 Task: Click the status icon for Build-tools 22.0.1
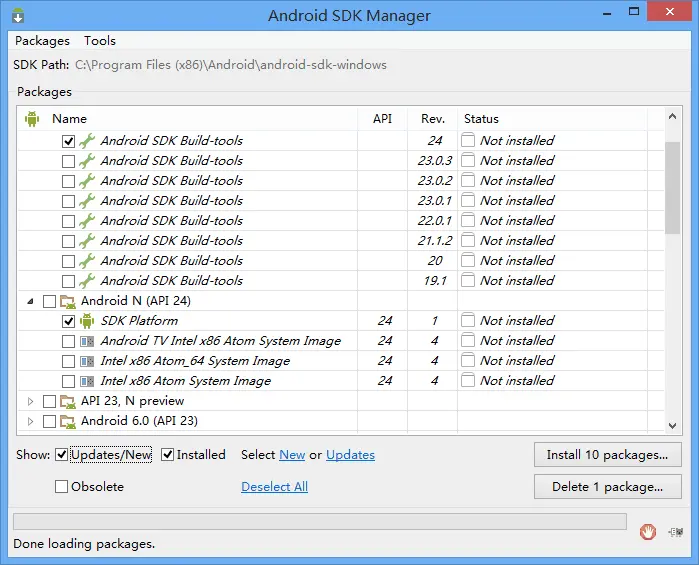click(x=468, y=220)
